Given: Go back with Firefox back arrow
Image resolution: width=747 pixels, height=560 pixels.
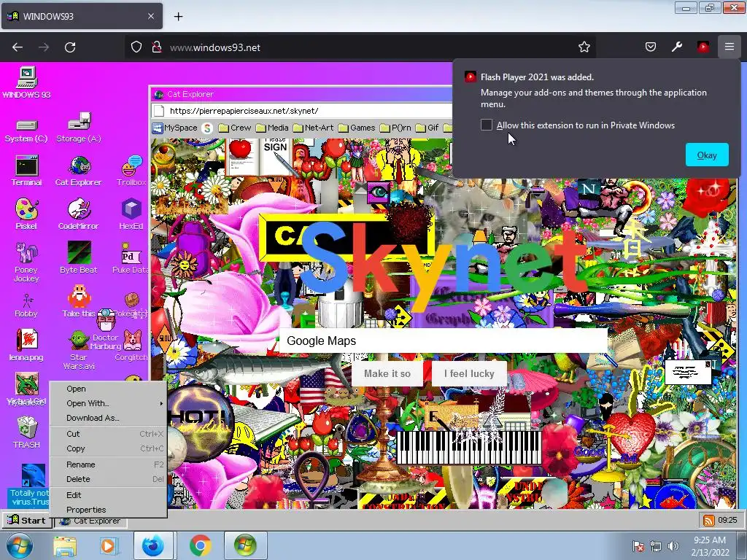Looking at the screenshot, I should click(18, 47).
